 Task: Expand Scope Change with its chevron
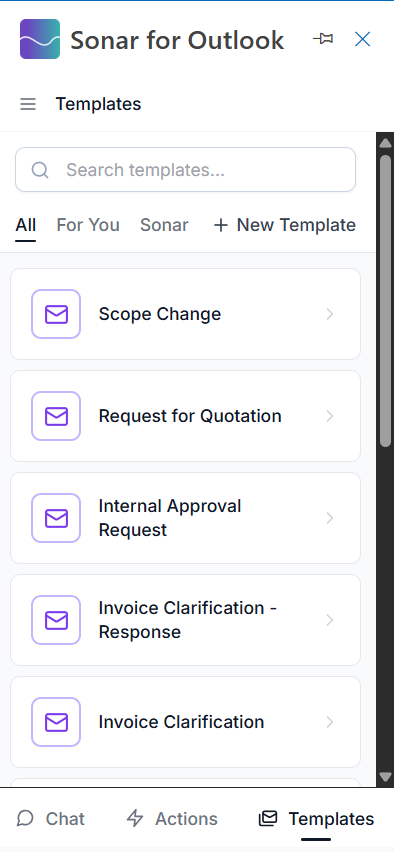point(330,314)
